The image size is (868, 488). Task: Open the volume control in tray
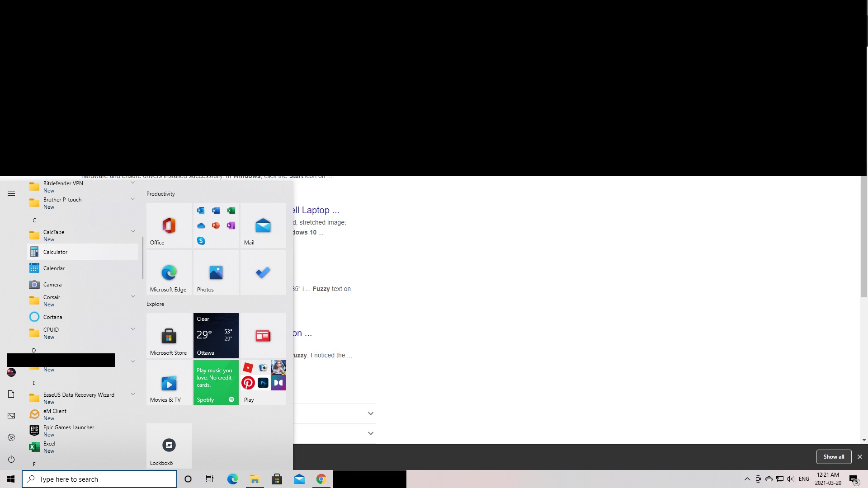[790, 479]
